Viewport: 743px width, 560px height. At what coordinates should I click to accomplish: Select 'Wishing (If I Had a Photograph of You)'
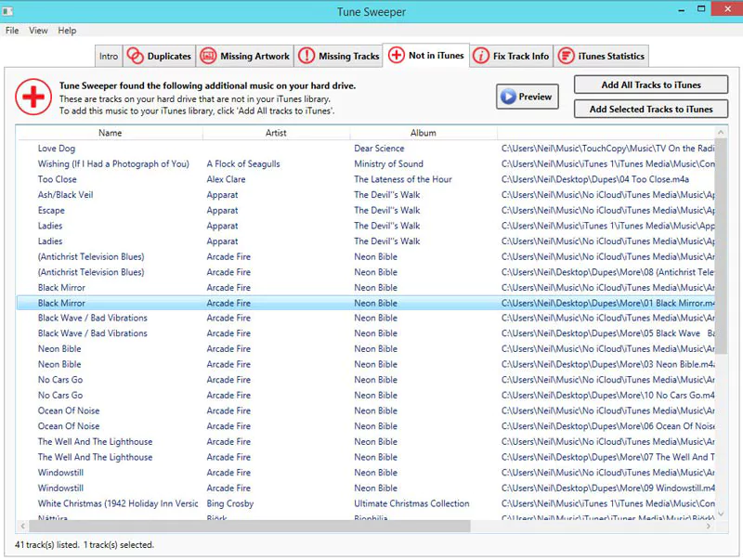(113, 164)
